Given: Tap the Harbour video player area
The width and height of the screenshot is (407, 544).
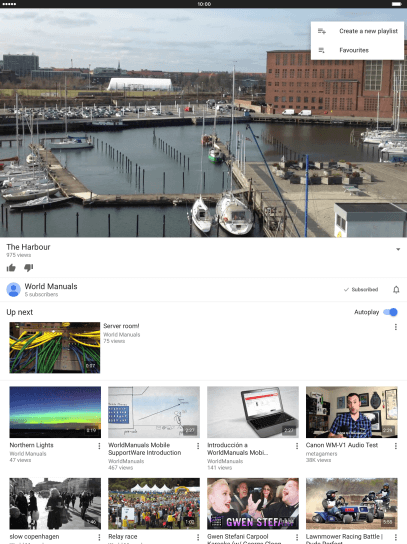Looking at the screenshot, I should (x=203, y=123).
